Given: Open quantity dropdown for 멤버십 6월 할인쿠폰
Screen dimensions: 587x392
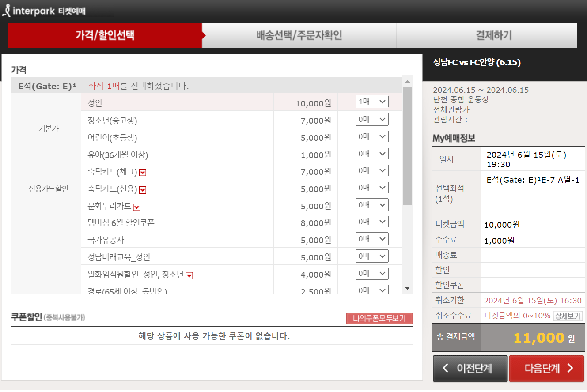Looking at the screenshot, I should (x=372, y=222).
